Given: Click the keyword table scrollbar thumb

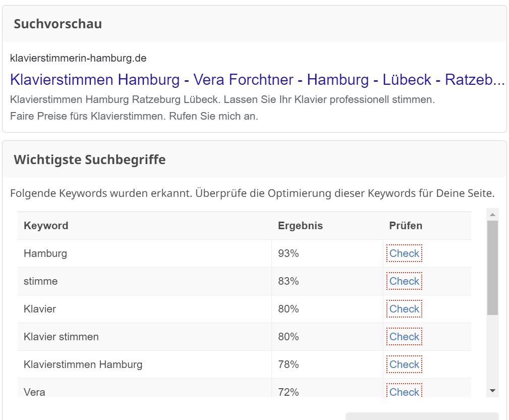Looking at the screenshot, I should pyautogui.click(x=492, y=268).
